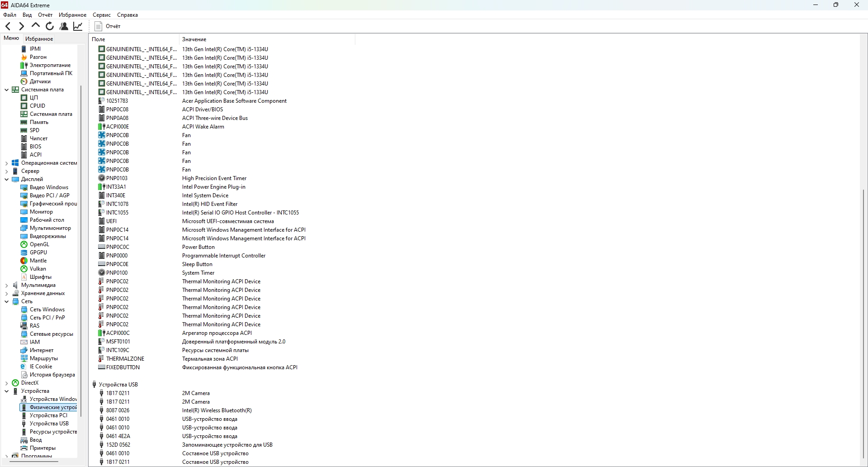Open the OpenGL tree item

tap(35, 244)
